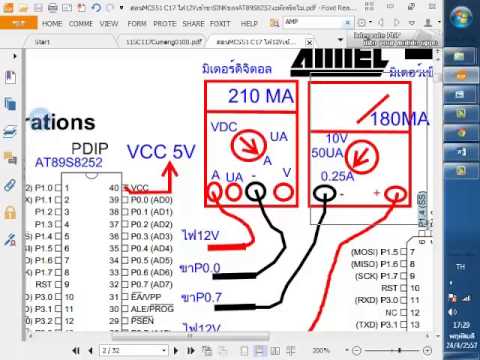Click the Print icon in quick access toolbar
This screenshot has width=480, height=360.
click(x=53, y=7)
